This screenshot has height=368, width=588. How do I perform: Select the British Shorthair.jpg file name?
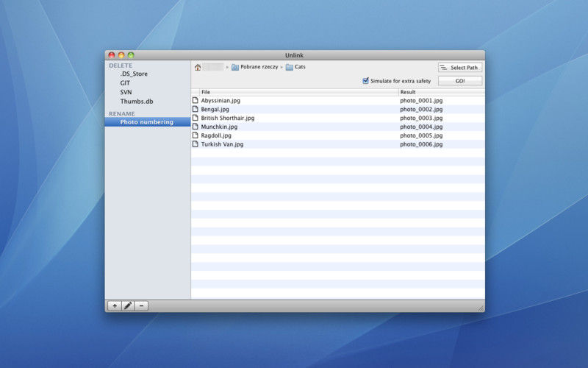tap(228, 118)
